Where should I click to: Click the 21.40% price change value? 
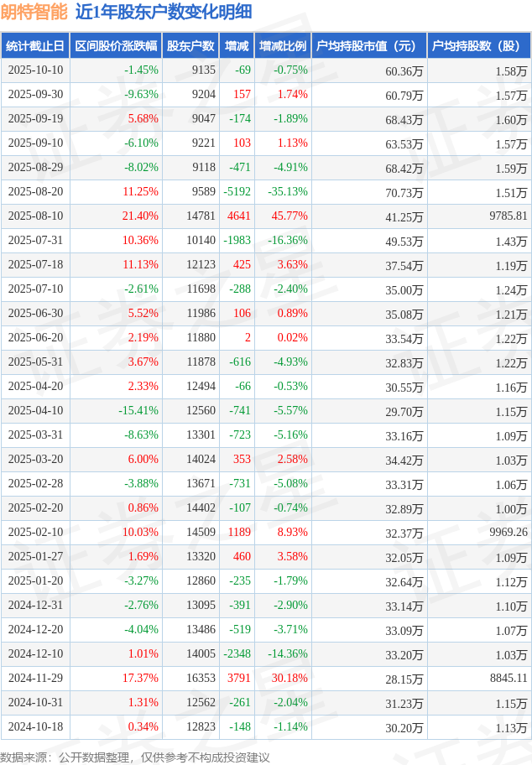click(x=139, y=216)
